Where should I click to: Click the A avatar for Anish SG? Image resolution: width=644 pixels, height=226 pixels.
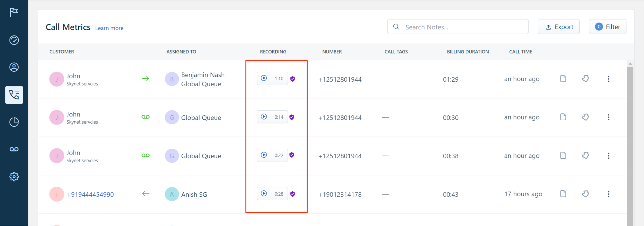pos(172,194)
